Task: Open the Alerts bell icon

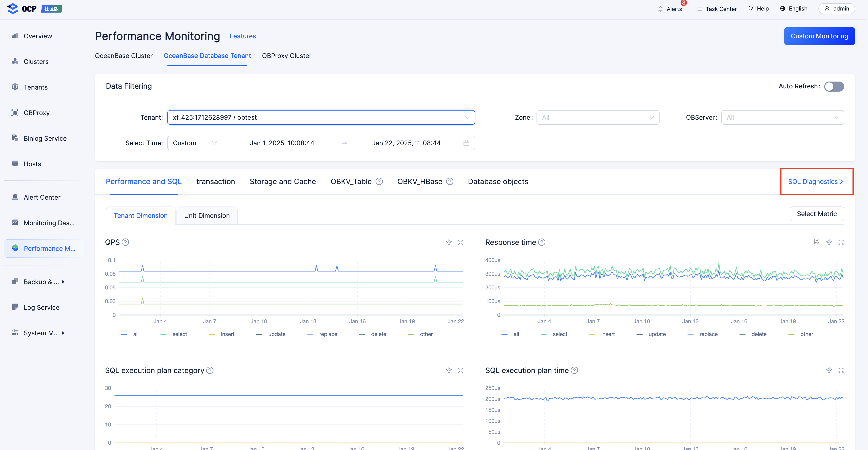Action: click(x=660, y=9)
